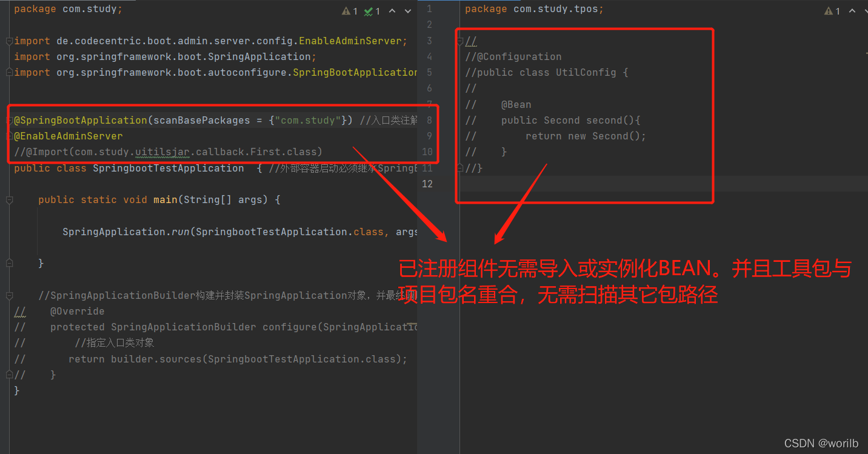Click the commented 'public class UtilConfig' line
Viewport: 868px width, 454px height.
pyautogui.click(x=547, y=73)
